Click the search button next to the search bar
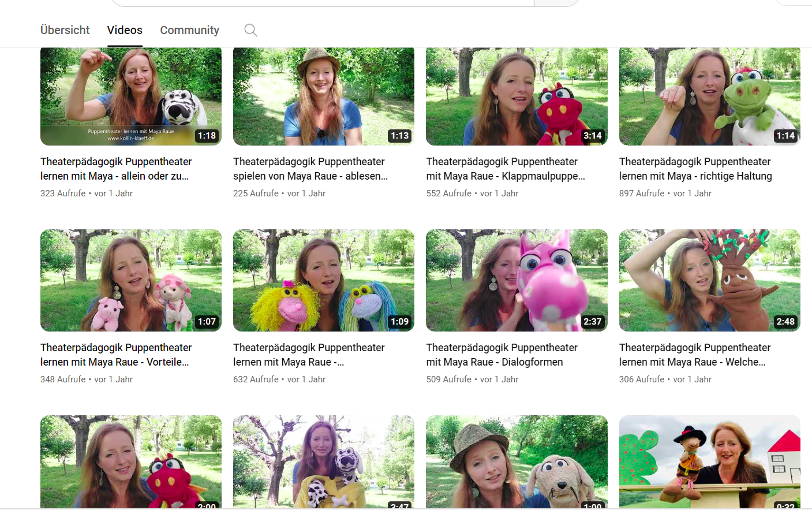Image resolution: width=812 pixels, height=510 pixels. tap(556, 3)
